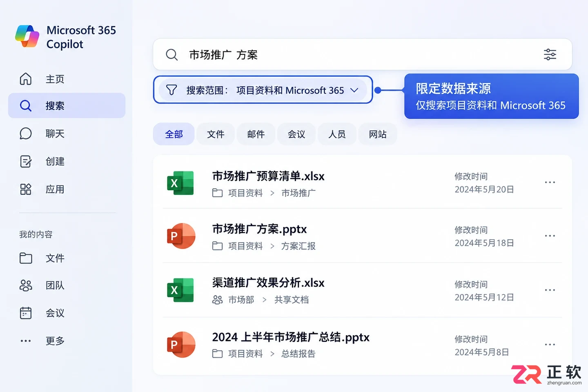Open more options for 渠道推广效果分析.xlsx
588x392 pixels.
tap(550, 290)
